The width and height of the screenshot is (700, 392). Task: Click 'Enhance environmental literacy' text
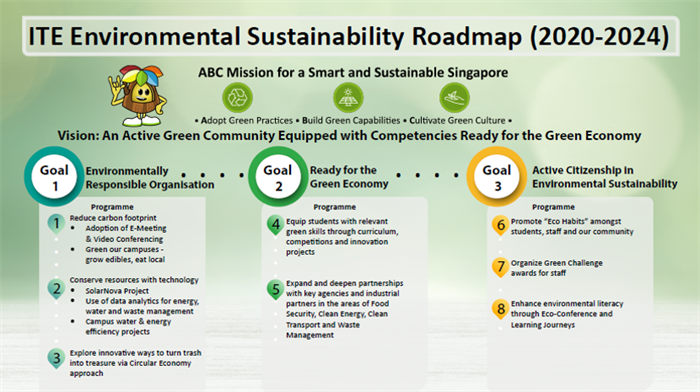(x=567, y=314)
